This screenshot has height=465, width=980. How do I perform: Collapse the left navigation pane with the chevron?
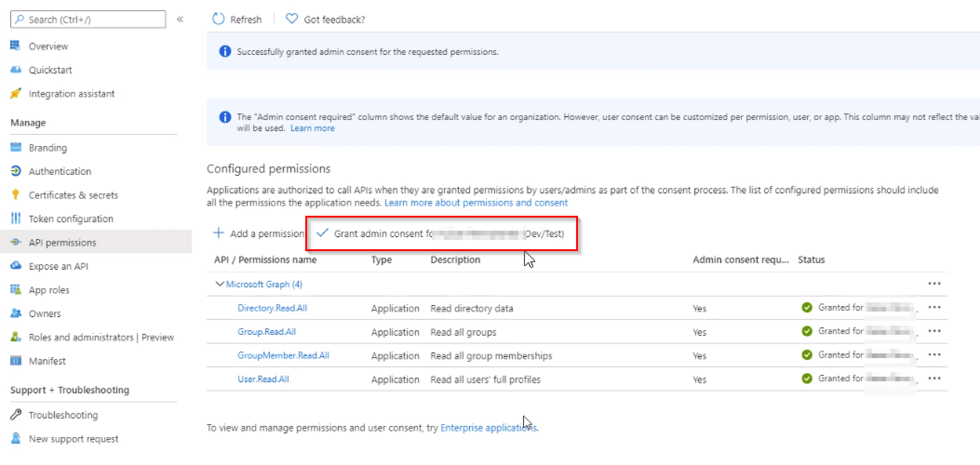click(x=181, y=20)
